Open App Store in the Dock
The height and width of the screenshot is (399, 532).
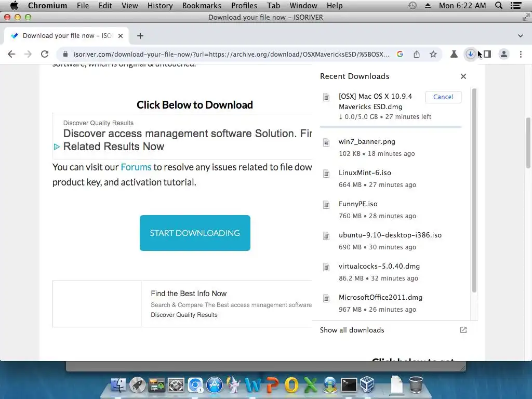click(215, 385)
